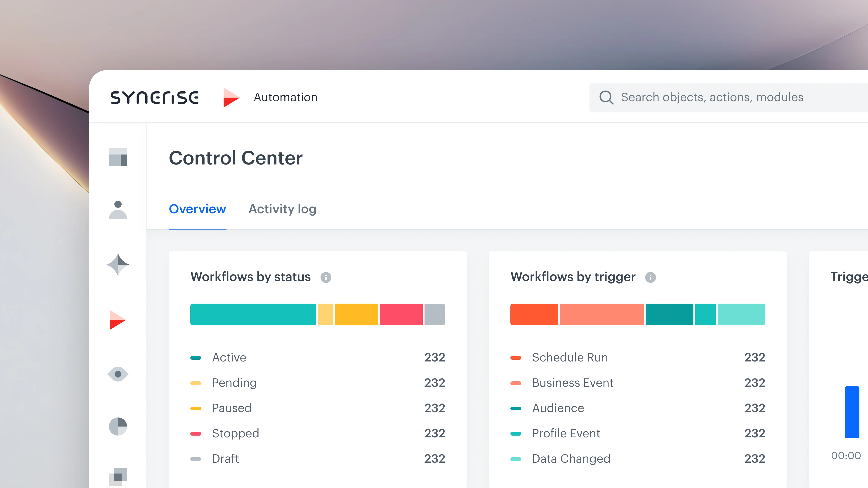
Task: Switch to the Activity log tab
Action: tap(282, 209)
